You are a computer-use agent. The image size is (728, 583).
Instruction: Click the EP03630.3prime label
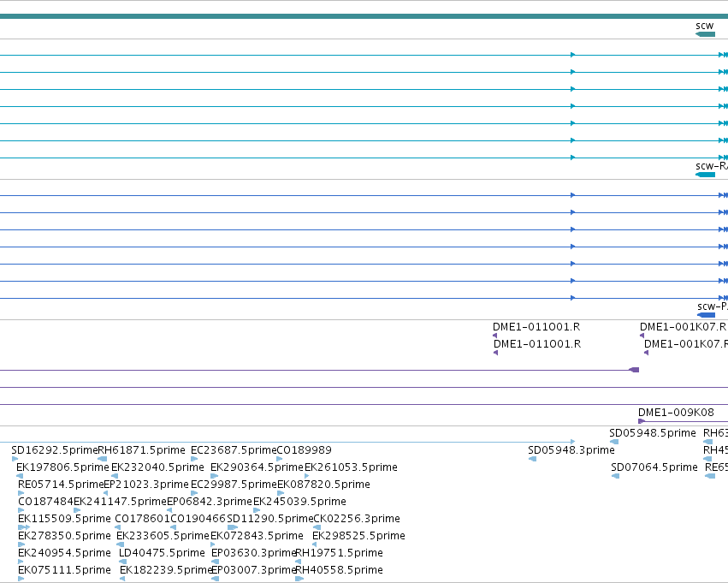click(x=253, y=553)
